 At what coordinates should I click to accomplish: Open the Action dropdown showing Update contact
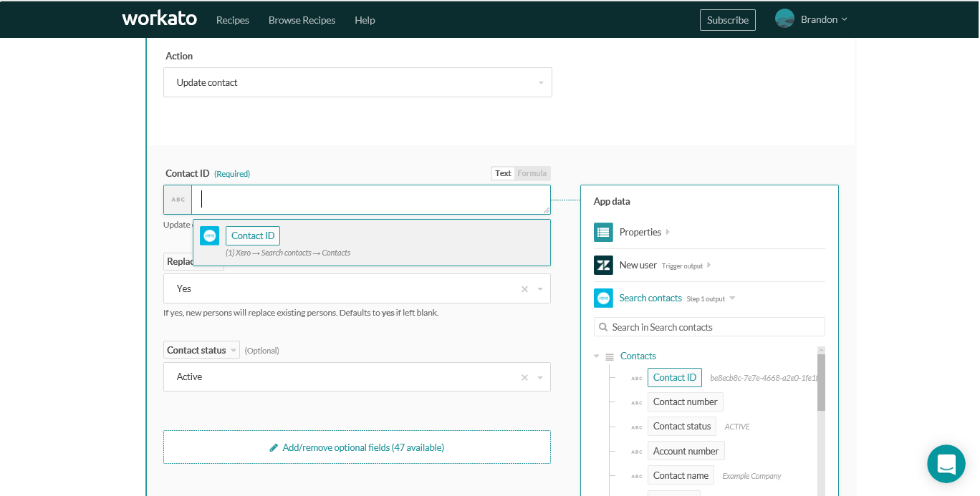click(357, 82)
